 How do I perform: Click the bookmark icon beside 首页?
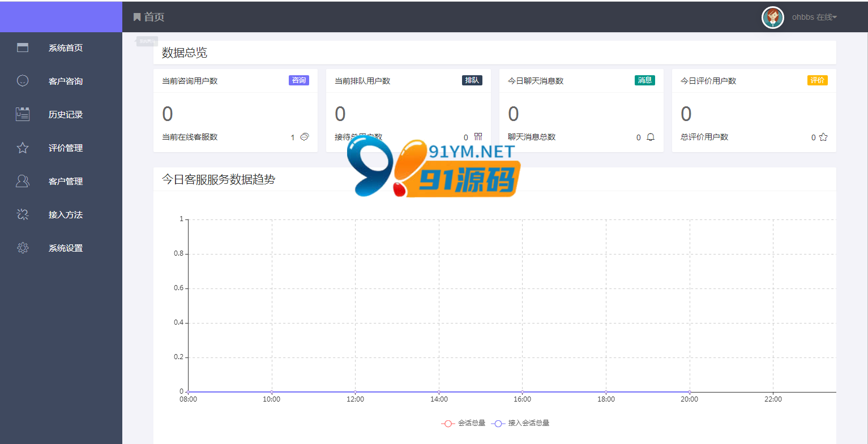(136, 17)
